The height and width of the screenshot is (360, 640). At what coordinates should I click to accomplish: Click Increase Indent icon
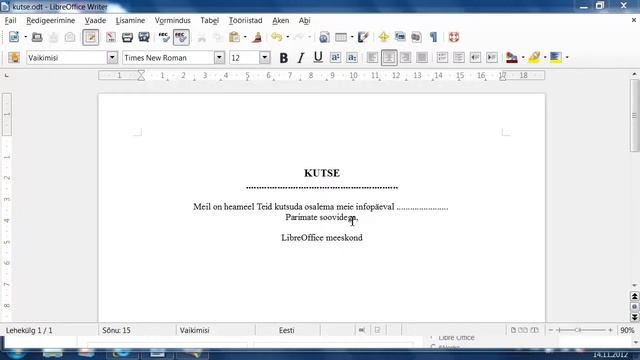click(x=492, y=58)
